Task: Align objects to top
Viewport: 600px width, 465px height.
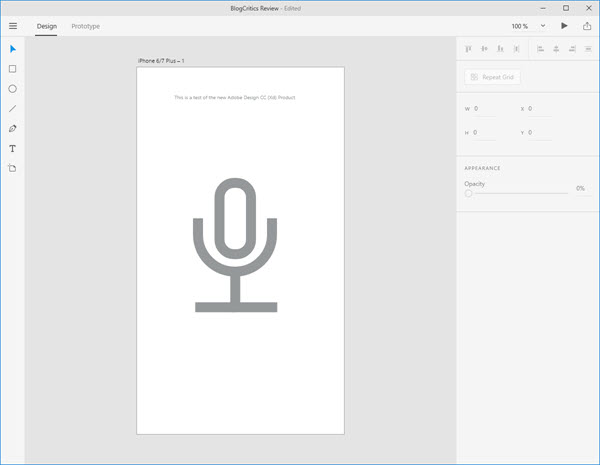Action: pos(468,49)
